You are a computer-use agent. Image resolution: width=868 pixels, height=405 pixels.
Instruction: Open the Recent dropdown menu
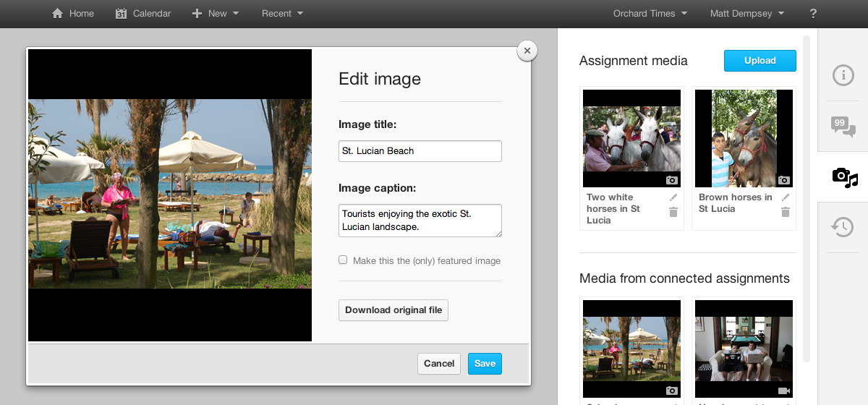coord(282,14)
